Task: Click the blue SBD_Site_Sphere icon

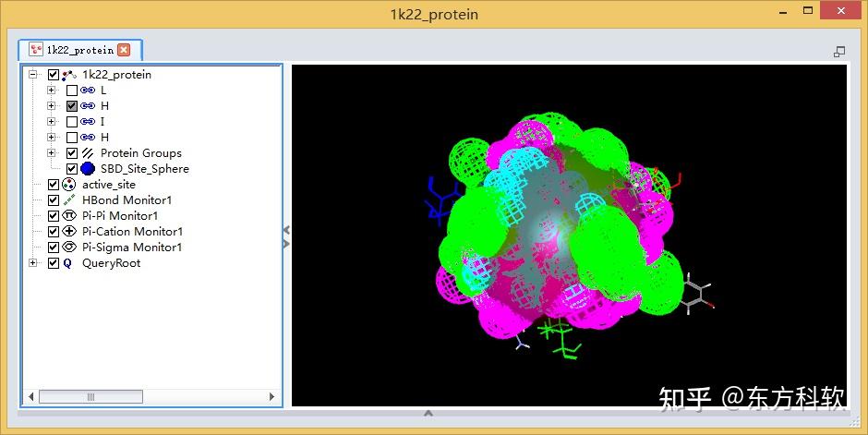Action: 88,169
